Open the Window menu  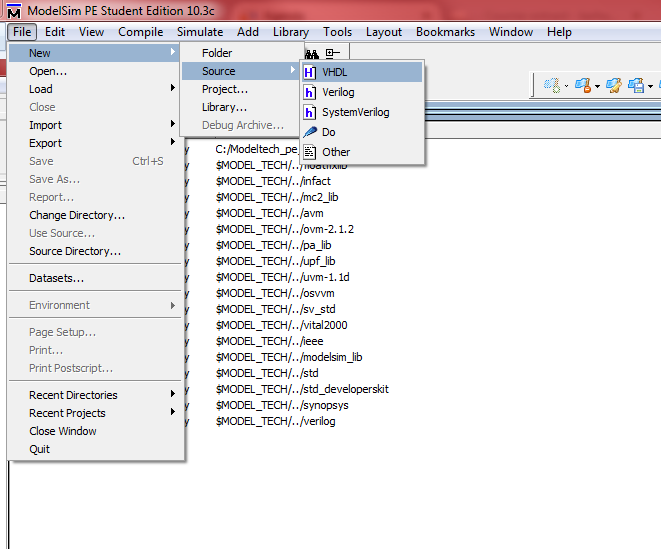(x=511, y=32)
